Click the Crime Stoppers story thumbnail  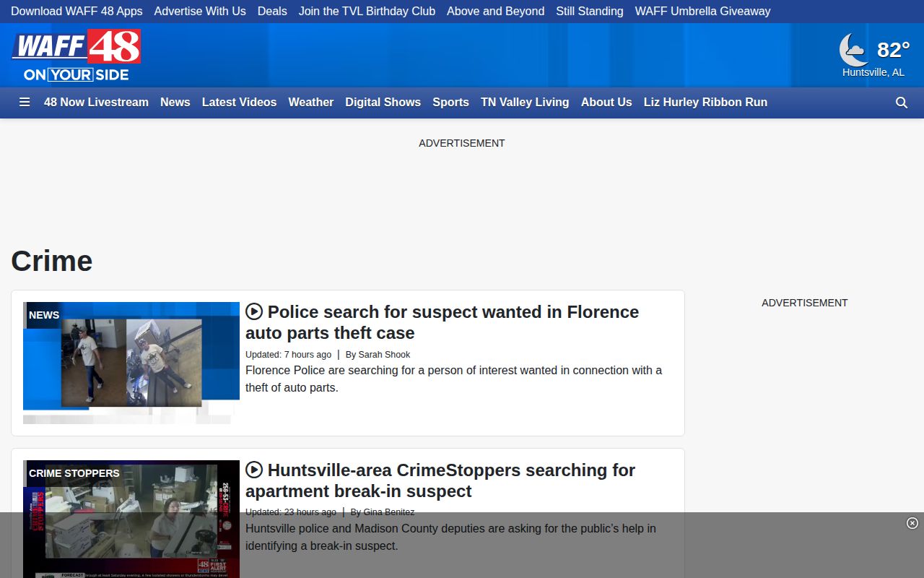click(131, 519)
